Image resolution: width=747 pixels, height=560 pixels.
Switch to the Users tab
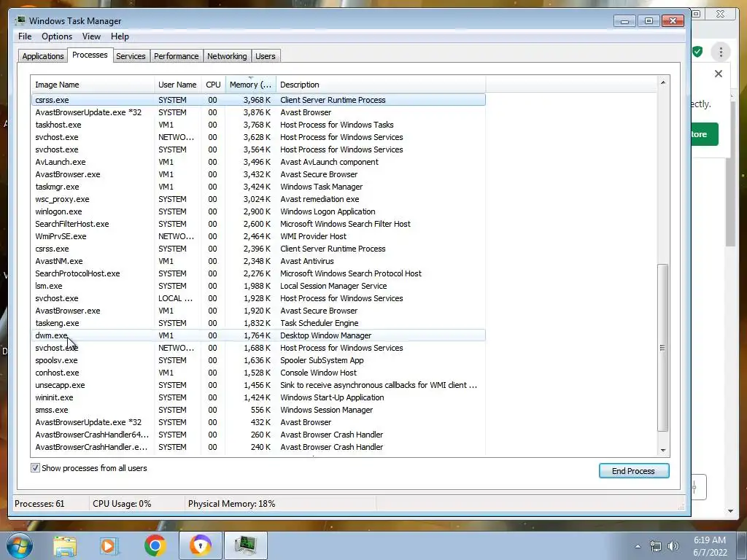(x=265, y=56)
